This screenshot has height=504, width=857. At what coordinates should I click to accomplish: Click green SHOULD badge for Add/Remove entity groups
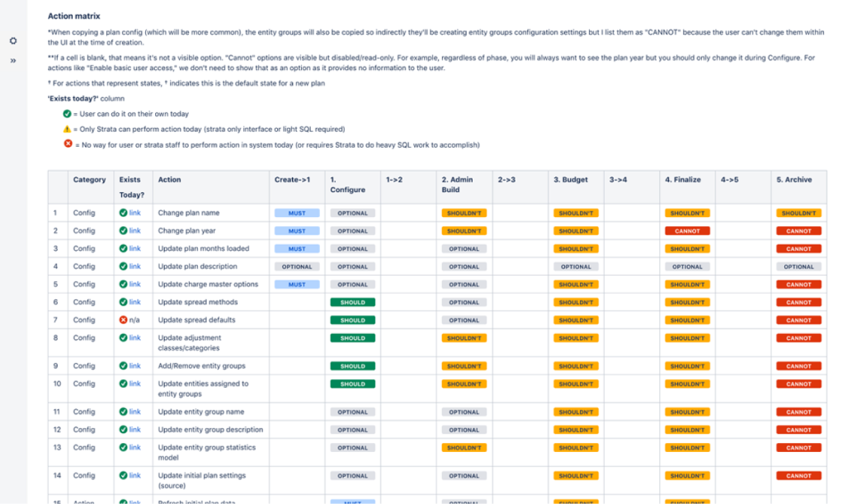[x=352, y=366]
